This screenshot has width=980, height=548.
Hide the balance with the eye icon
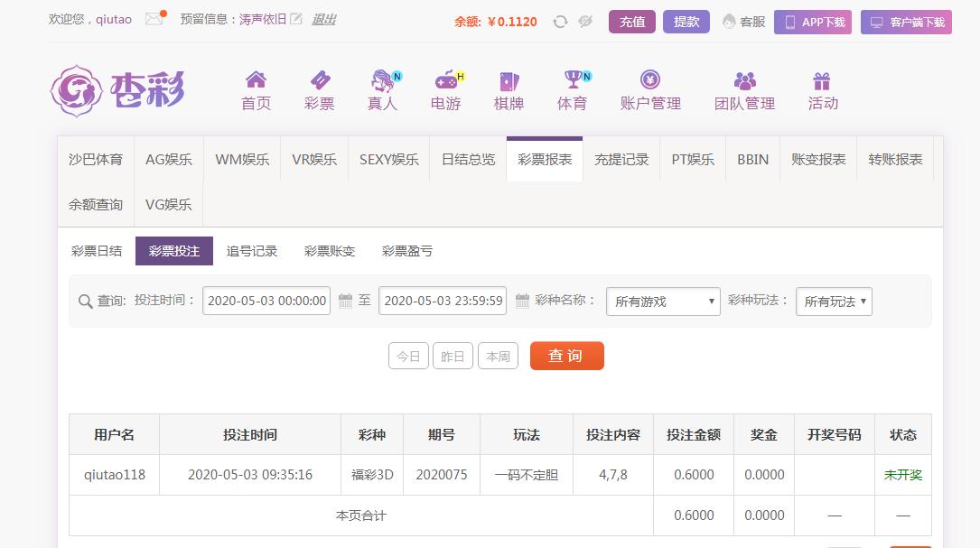[x=585, y=22]
